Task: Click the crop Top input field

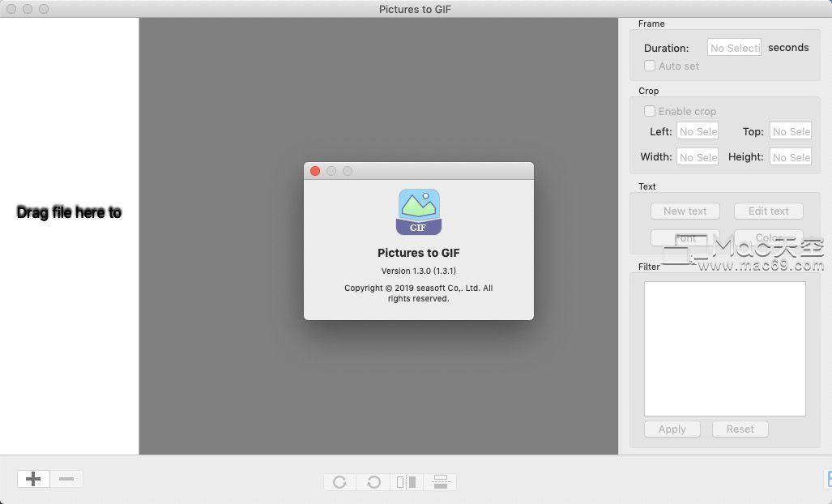Action: click(x=791, y=131)
